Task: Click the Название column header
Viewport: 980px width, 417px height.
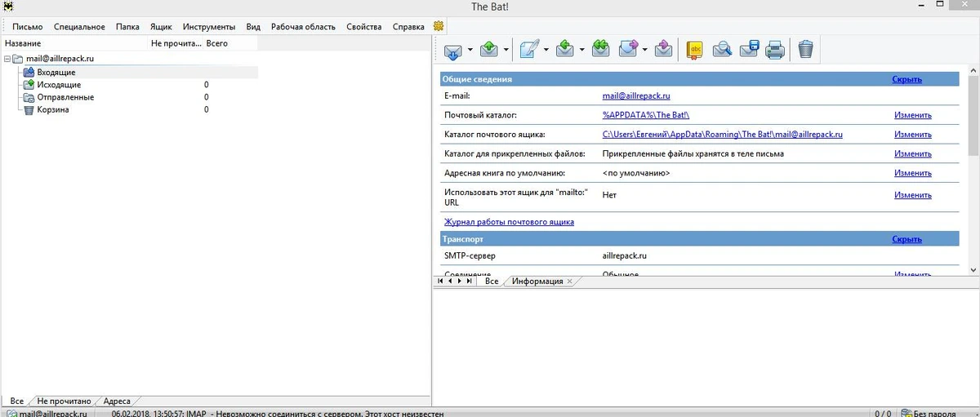Action: tap(75, 43)
